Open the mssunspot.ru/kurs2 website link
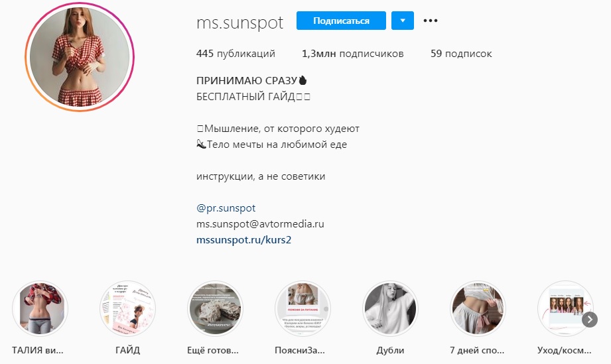The image size is (611, 364). point(244,240)
